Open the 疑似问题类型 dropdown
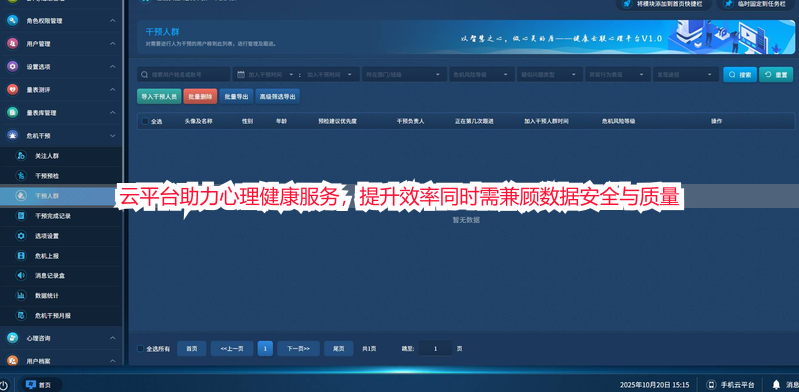Image resolution: width=799 pixels, height=392 pixels. (x=550, y=74)
